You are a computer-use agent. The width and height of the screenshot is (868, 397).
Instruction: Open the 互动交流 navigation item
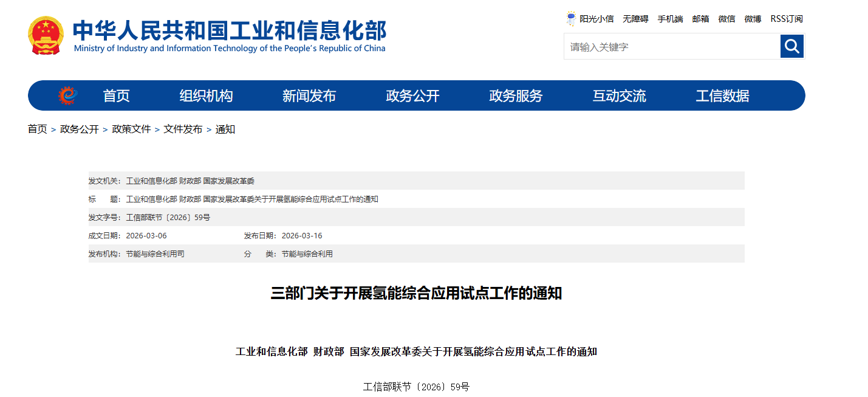[x=620, y=96]
